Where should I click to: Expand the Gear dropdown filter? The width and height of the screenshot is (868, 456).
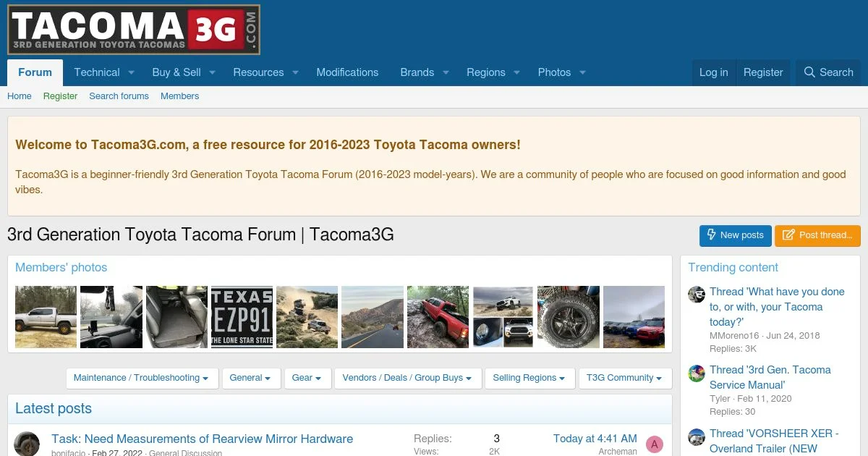pyautogui.click(x=307, y=378)
